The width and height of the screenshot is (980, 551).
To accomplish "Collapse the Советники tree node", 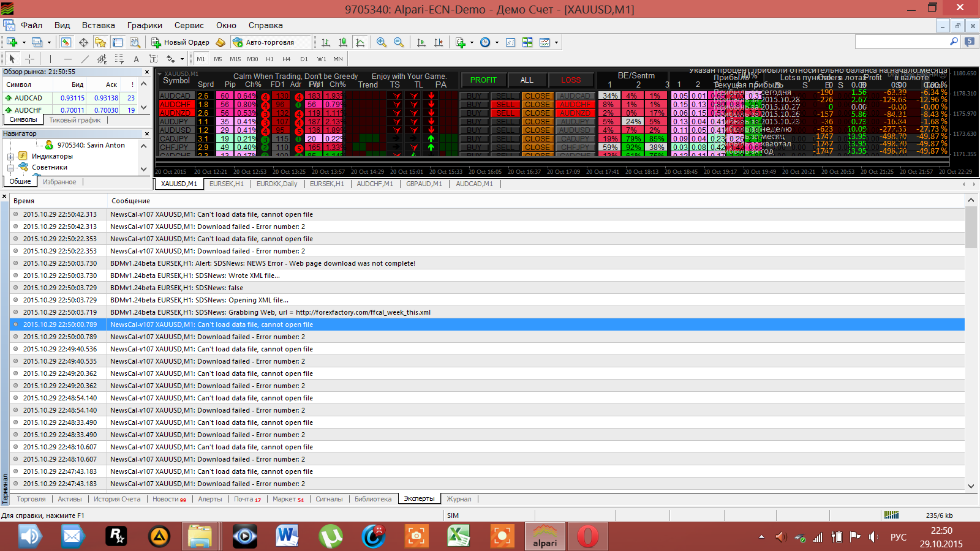I will (10, 168).
